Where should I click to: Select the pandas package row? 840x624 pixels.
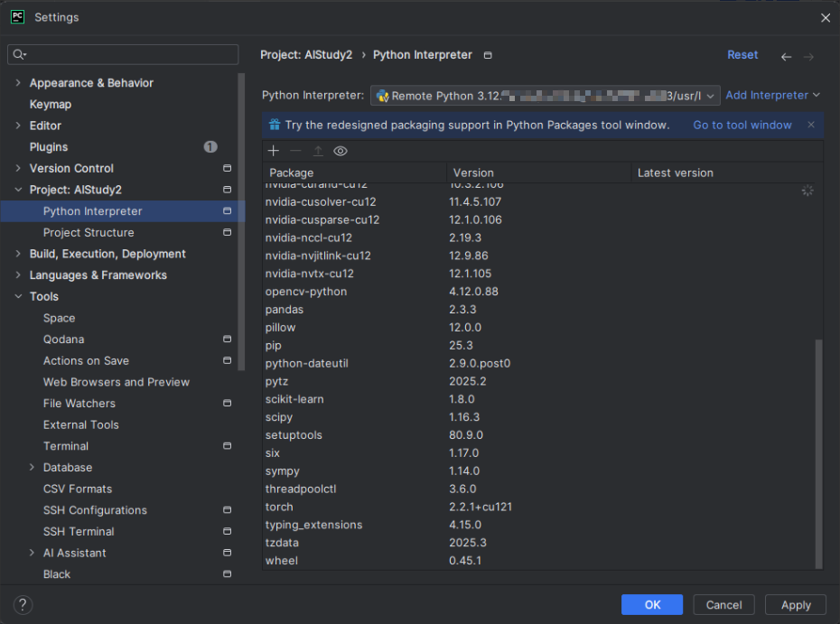[538, 310]
